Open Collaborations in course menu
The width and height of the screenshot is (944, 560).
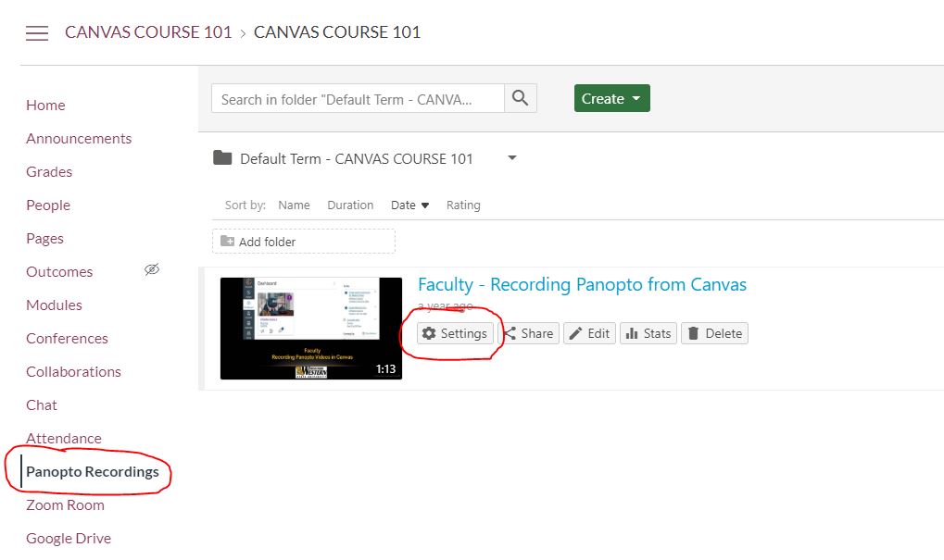73,372
